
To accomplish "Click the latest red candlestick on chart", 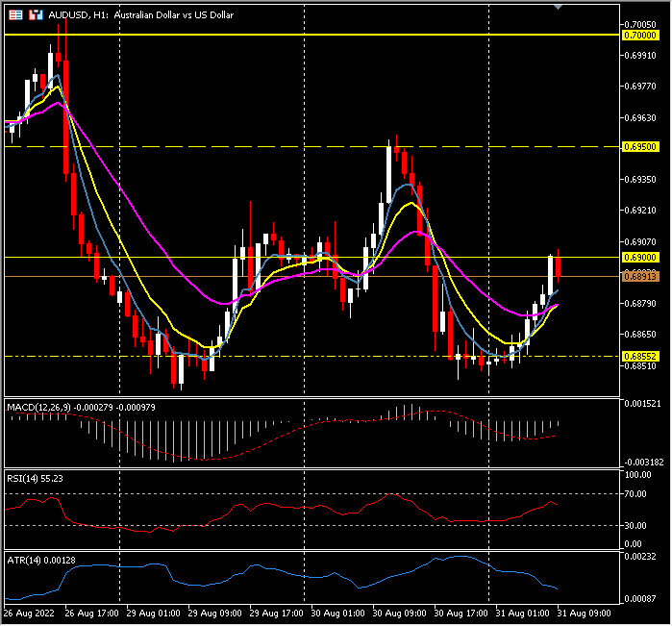I will 559,266.
